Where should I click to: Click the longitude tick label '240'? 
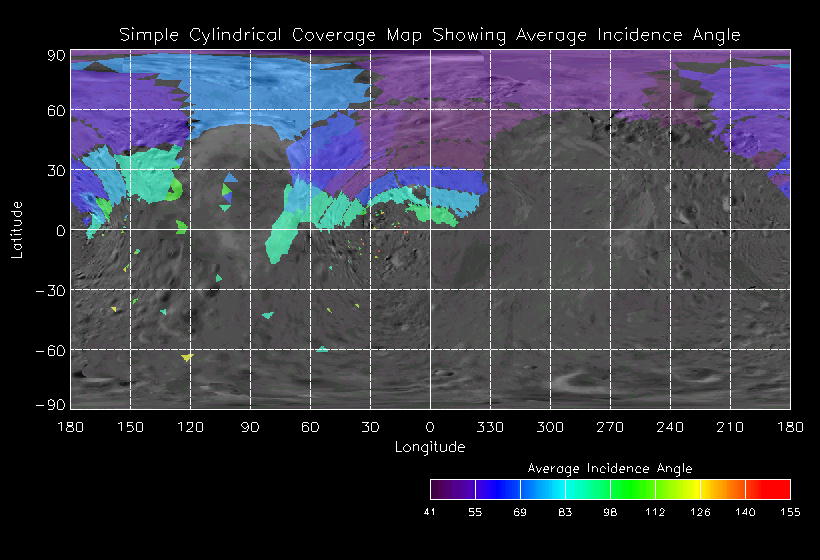670,427
